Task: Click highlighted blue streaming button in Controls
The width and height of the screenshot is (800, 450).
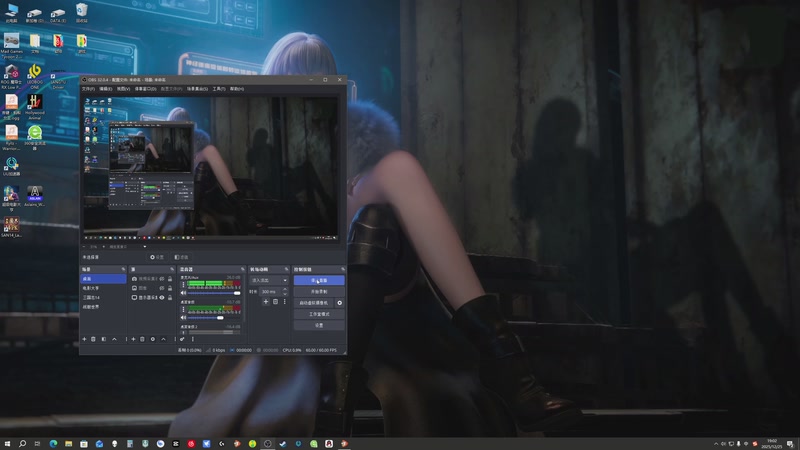Action: [x=319, y=280]
